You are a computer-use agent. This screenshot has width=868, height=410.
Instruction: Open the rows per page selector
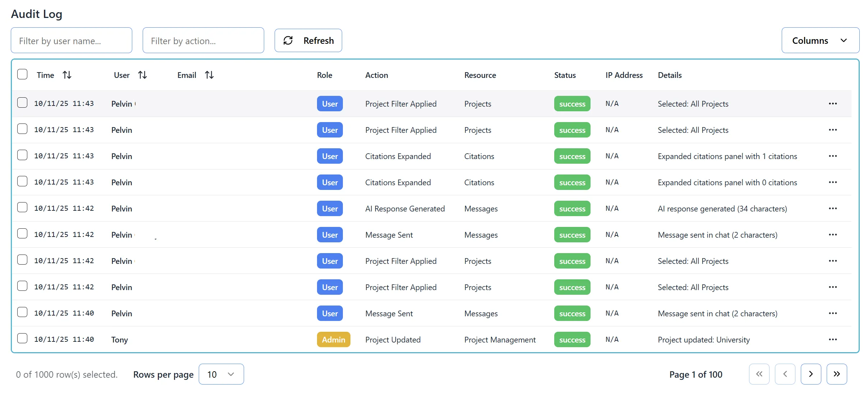click(221, 374)
